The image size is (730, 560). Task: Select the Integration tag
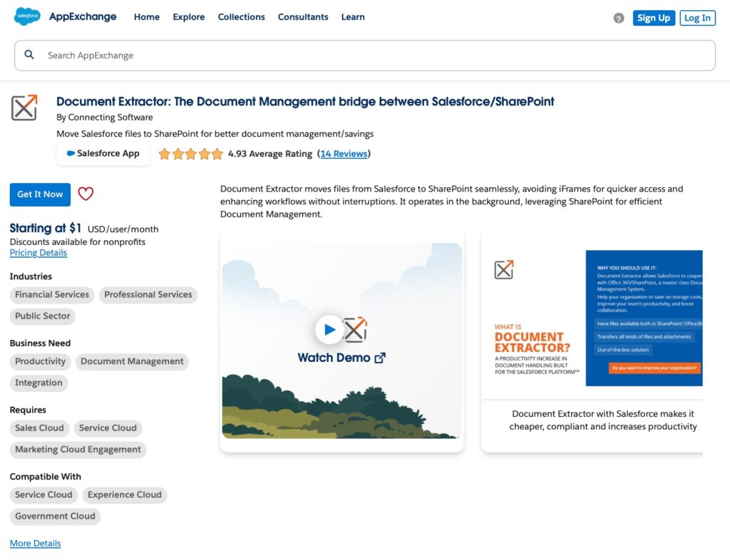point(38,383)
